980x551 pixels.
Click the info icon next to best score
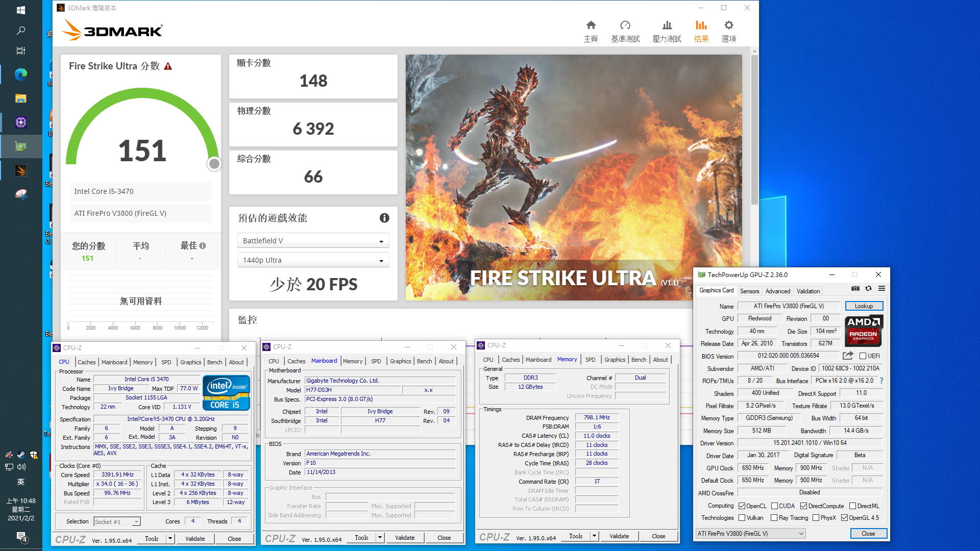point(203,246)
